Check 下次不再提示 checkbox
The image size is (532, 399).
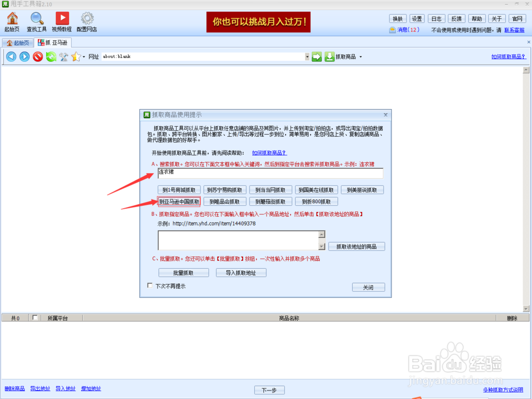(x=149, y=285)
